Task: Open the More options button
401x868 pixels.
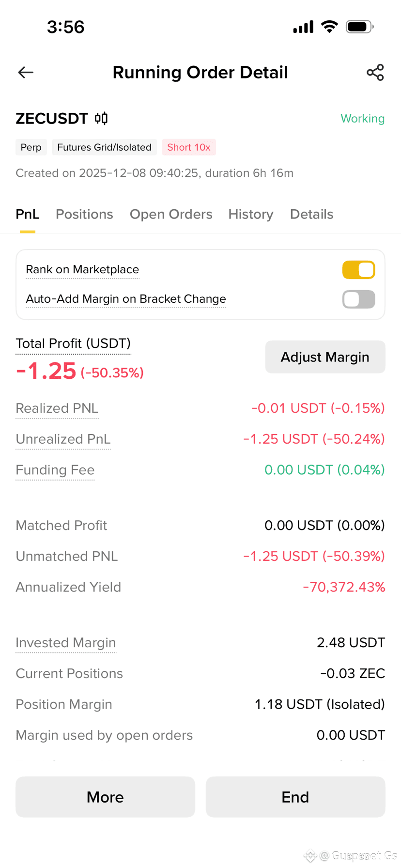Action: 105,797
